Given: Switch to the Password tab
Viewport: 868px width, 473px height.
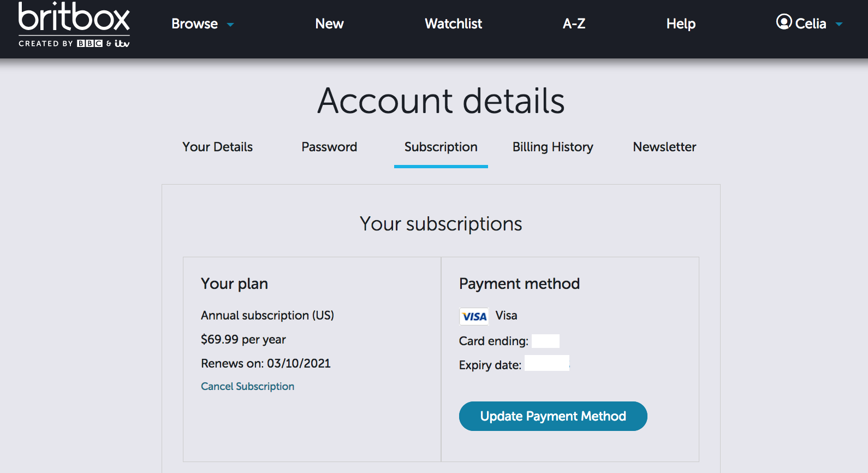Looking at the screenshot, I should coord(329,147).
